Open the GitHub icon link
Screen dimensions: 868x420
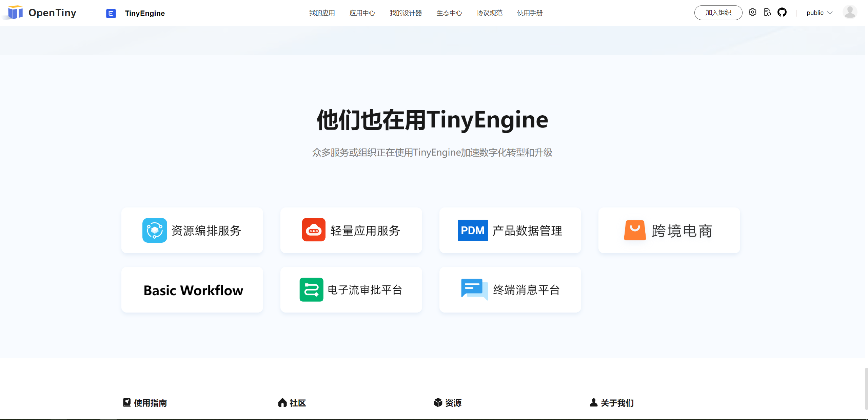pyautogui.click(x=782, y=13)
